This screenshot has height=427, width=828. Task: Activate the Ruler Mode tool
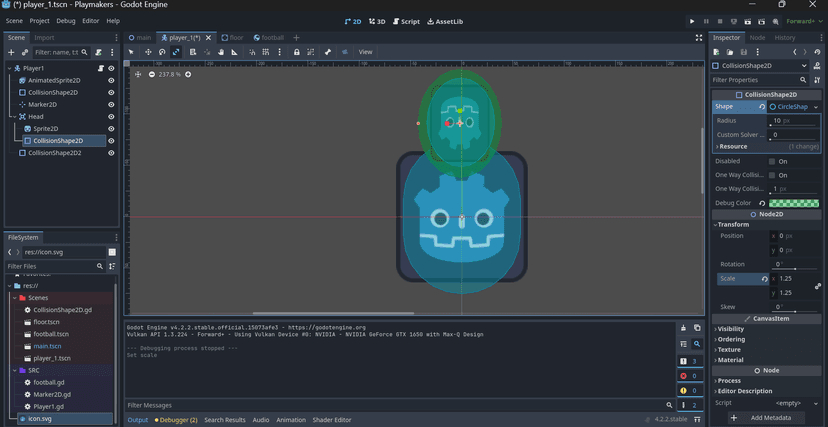235,52
